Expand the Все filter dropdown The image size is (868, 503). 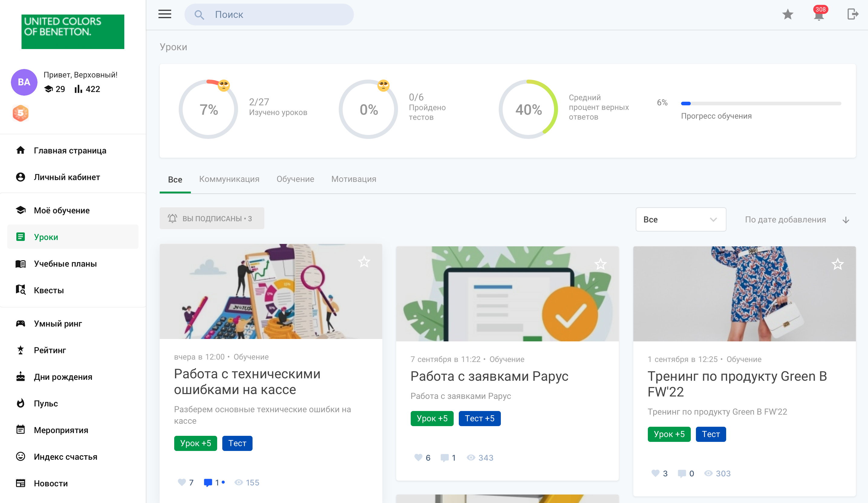point(680,220)
